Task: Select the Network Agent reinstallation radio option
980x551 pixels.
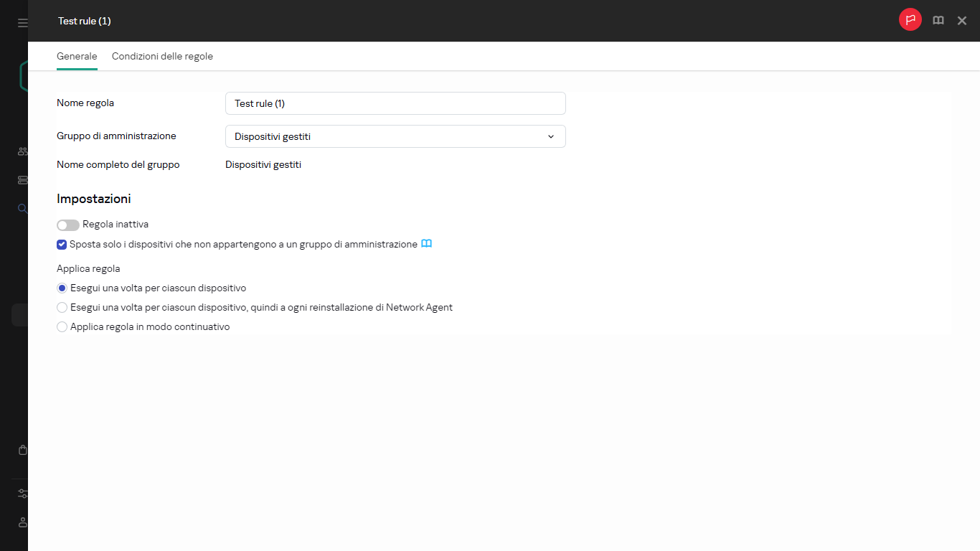Action: click(x=62, y=308)
